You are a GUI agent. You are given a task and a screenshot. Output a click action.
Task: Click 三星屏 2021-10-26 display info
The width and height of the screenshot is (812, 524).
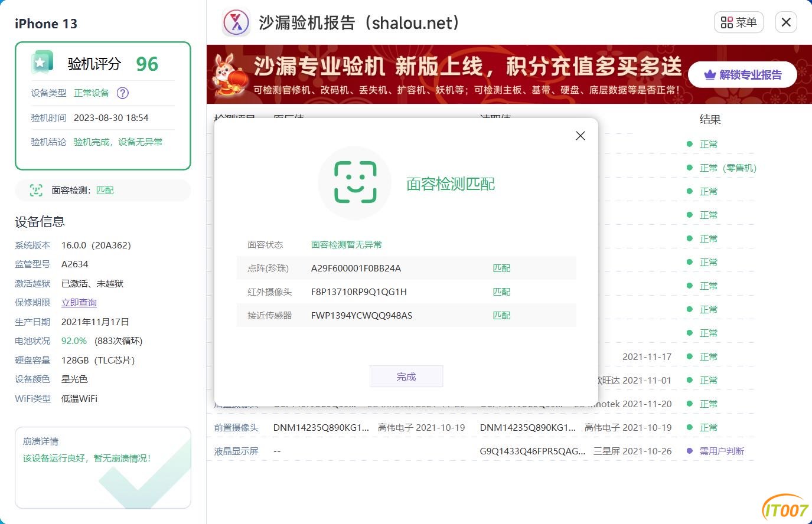pyautogui.click(x=632, y=451)
